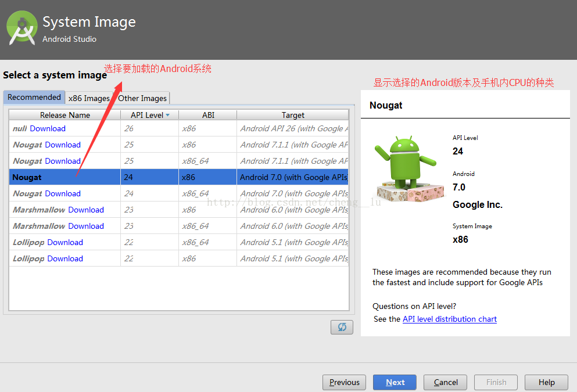Viewport: 577px width, 392px height.
Task: Download Lollipop x86 image
Action: point(65,258)
